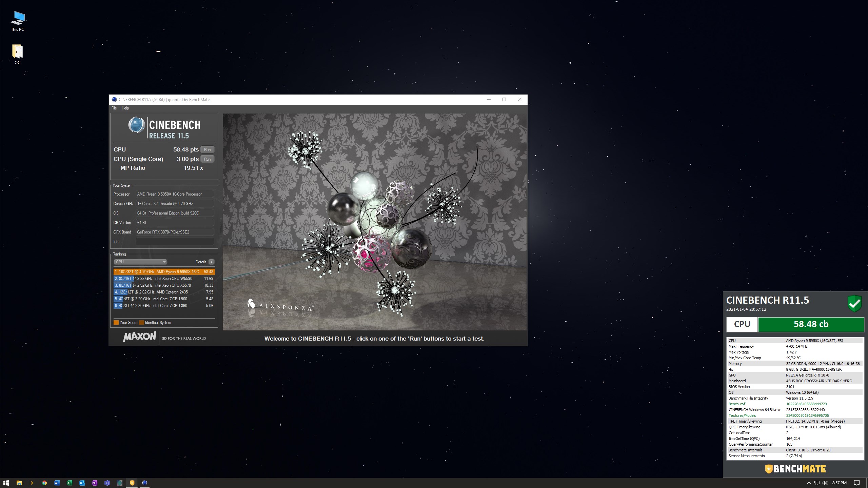Screen dimensions: 868x488
Task: Click the orange chevron app in the taskbar
Action: (32, 483)
